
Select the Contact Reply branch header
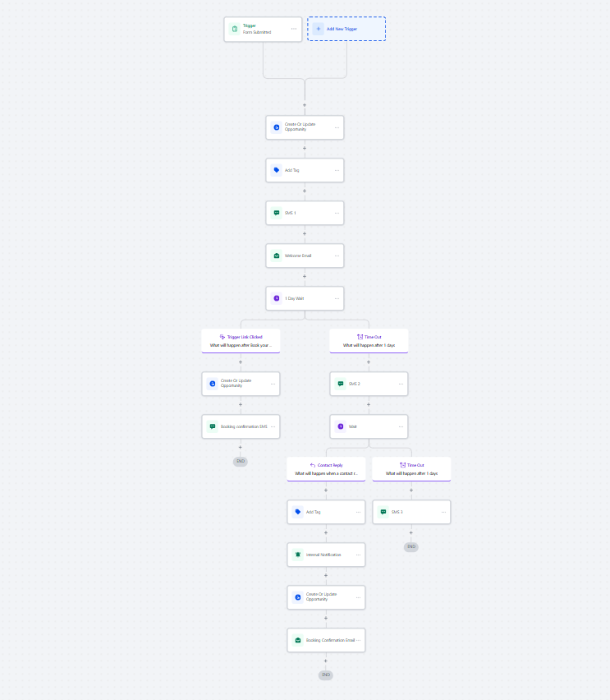tap(326, 465)
